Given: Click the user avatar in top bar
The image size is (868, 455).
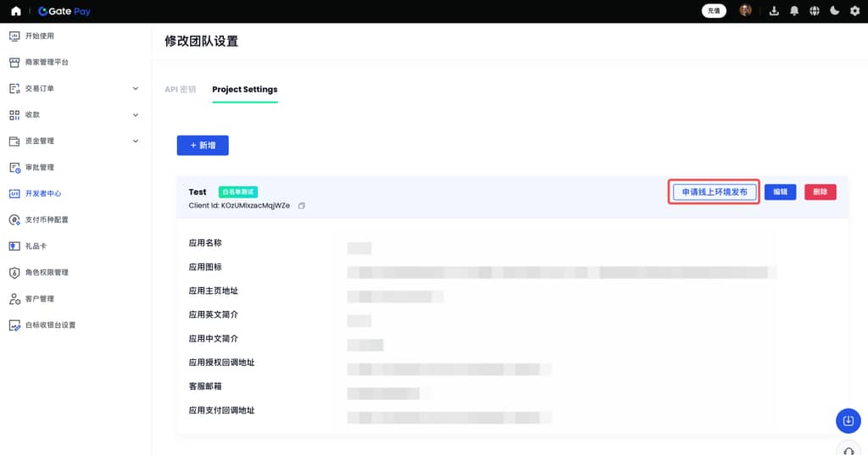Looking at the screenshot, I should tap(746, 11).
